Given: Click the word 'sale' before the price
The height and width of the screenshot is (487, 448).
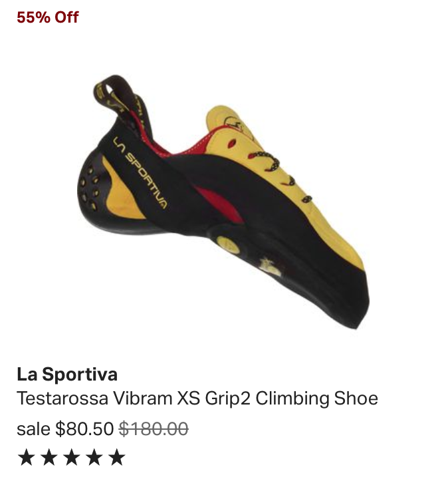Looking at the screenshot, I should point(33,429).
